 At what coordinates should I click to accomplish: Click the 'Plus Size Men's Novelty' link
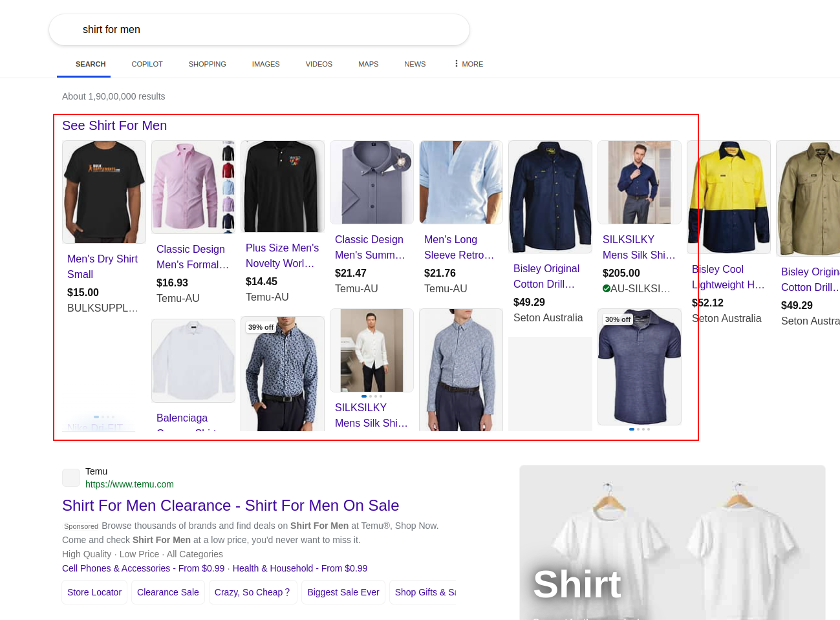point(282,255)
